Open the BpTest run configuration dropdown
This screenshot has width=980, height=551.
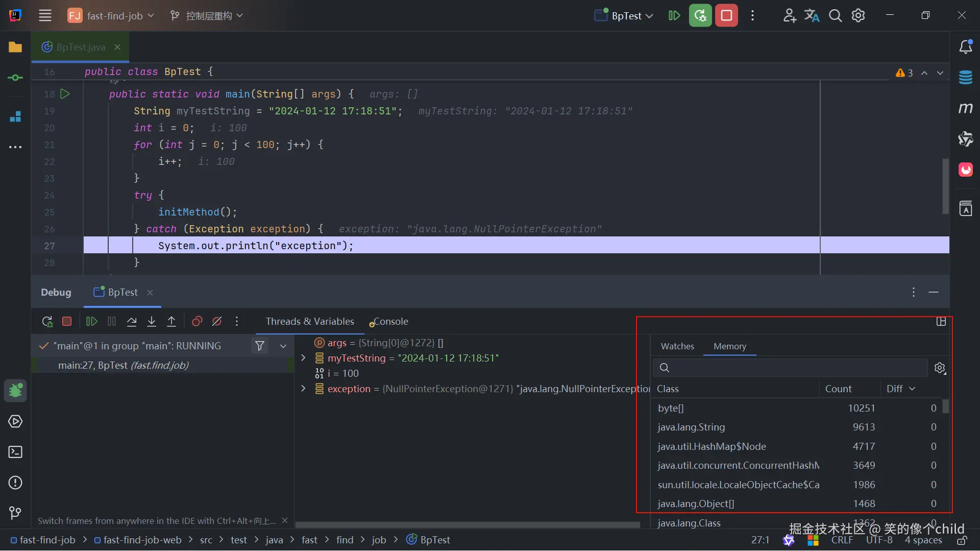coord(624,16)
